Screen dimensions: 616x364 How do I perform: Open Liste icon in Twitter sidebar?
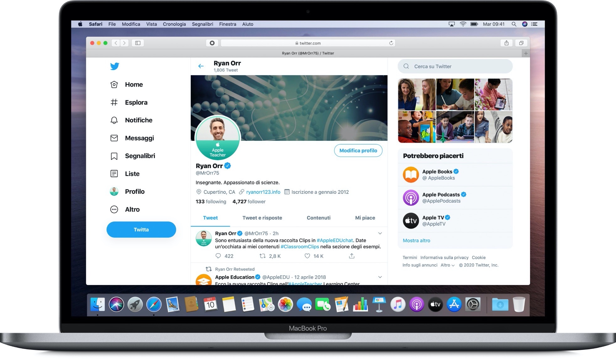click(x=114, y=173)
